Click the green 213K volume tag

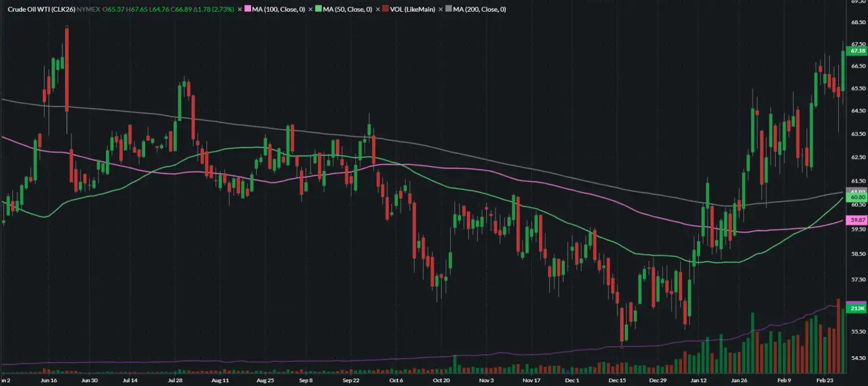point(857,309)
